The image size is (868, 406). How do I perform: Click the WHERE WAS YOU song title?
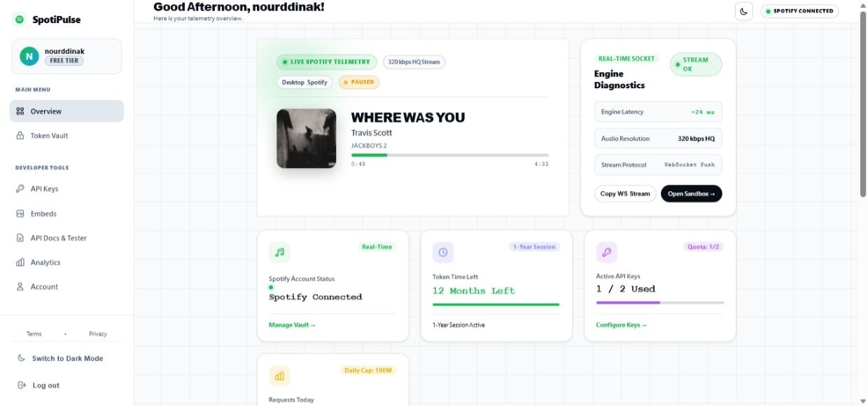pos(408,118)
